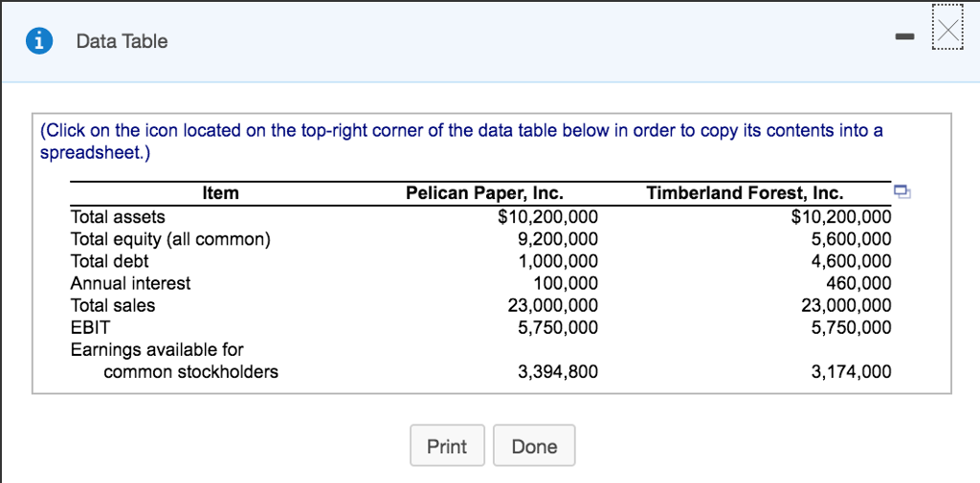Click Pelican's 3,394,800 earnings value

click(x=558, y=372)
